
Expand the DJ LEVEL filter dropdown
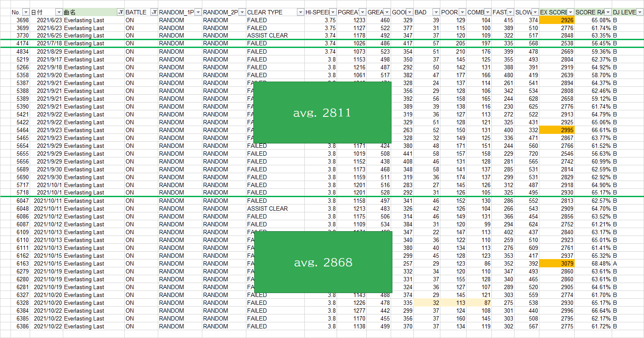pyautogui.click(x=640, y=12)
